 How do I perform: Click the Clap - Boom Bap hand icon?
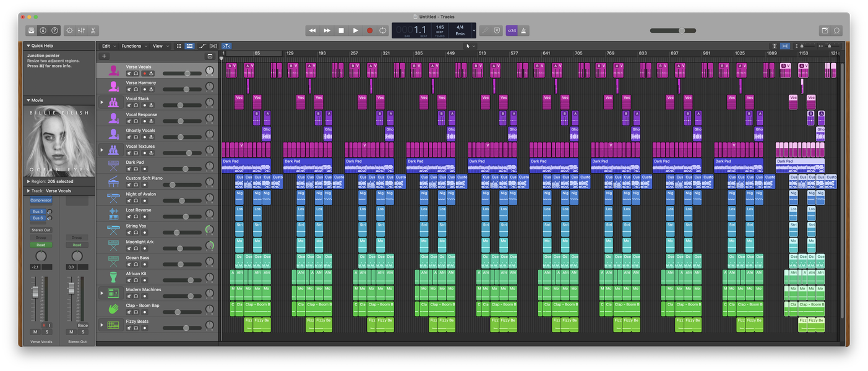(x=113, y=309)
